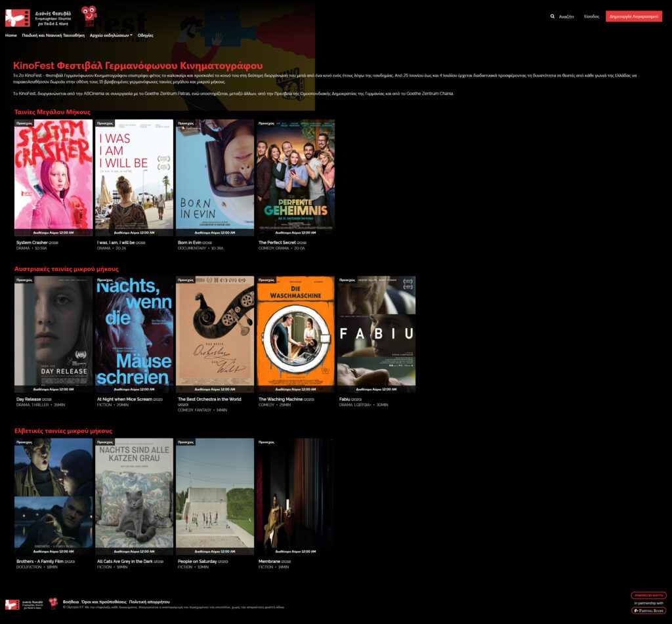Click At Night when Mice Scream title
672x624 pixels.
(x=125, y=399)
